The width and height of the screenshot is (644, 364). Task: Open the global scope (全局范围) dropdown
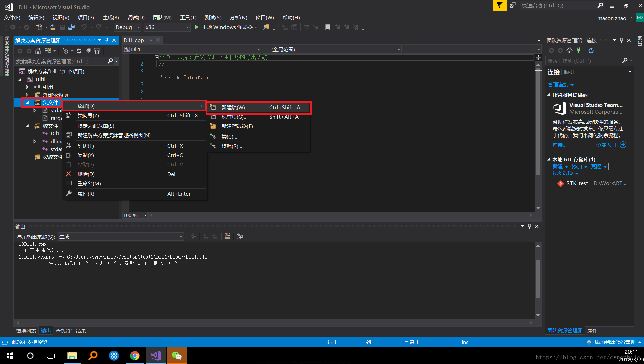pos(332,49)
